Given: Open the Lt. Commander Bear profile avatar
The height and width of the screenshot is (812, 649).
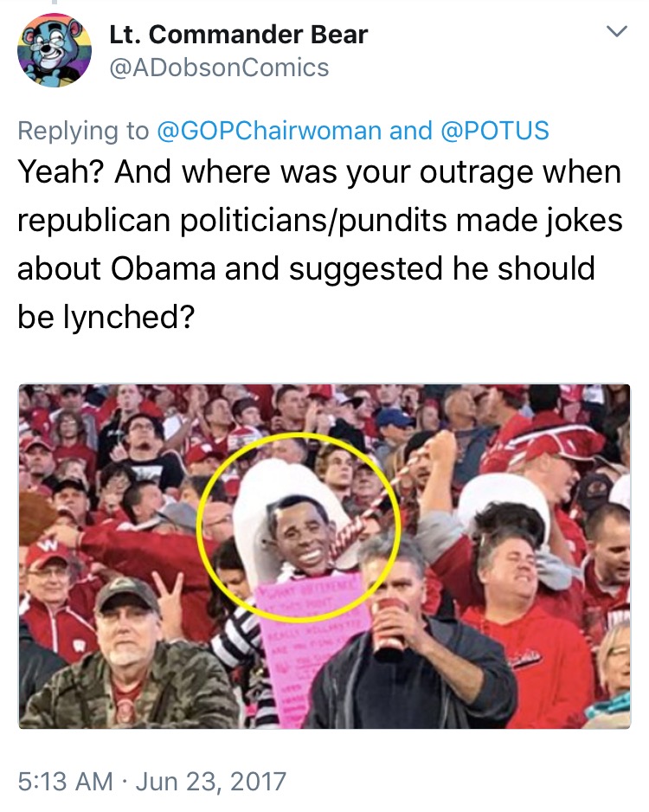Looking at the screenshot, I should click(x=55, y=49).
